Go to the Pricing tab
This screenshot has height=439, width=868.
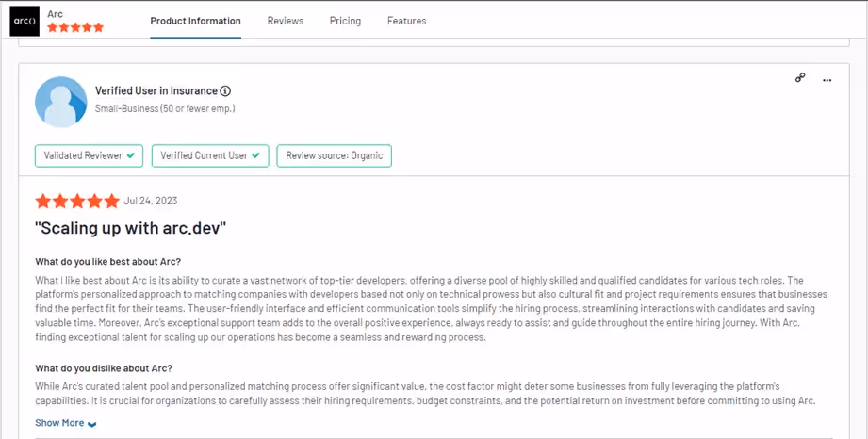(346, 21)
